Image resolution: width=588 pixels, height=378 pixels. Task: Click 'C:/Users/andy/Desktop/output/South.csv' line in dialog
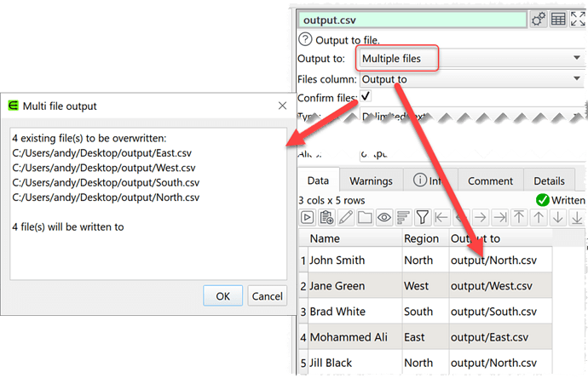pyautogui.click(x=106, y=182)
